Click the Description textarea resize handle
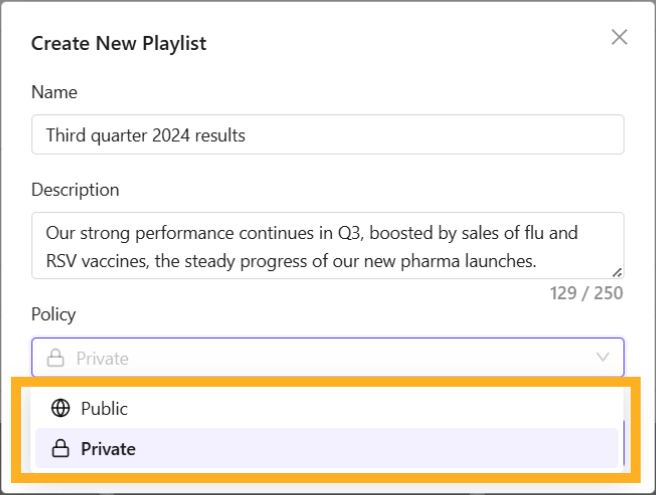This screenshot has width=656, height=495. tap(617, 272)
